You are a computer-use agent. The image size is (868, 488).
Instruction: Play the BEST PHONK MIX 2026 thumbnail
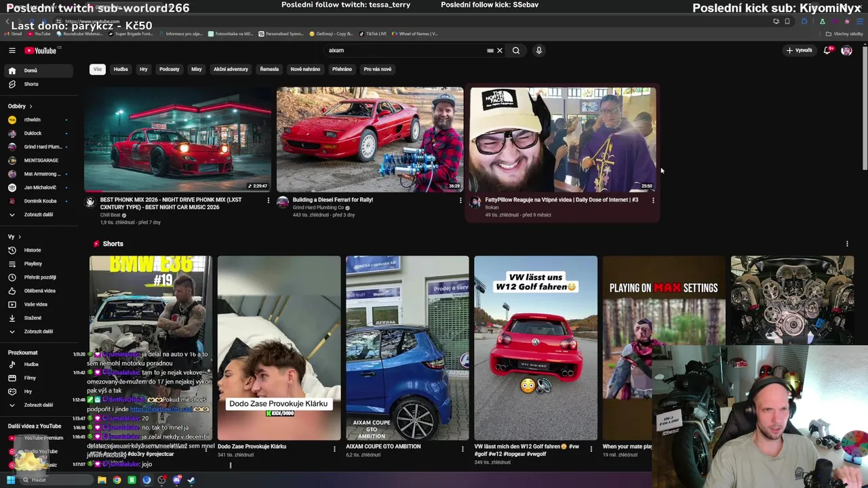(178, 140)
